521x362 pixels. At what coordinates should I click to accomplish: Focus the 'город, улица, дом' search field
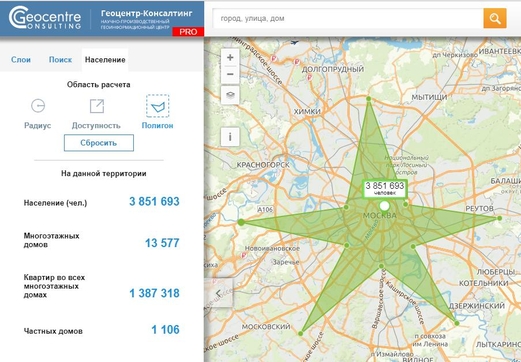pos(348,18)
